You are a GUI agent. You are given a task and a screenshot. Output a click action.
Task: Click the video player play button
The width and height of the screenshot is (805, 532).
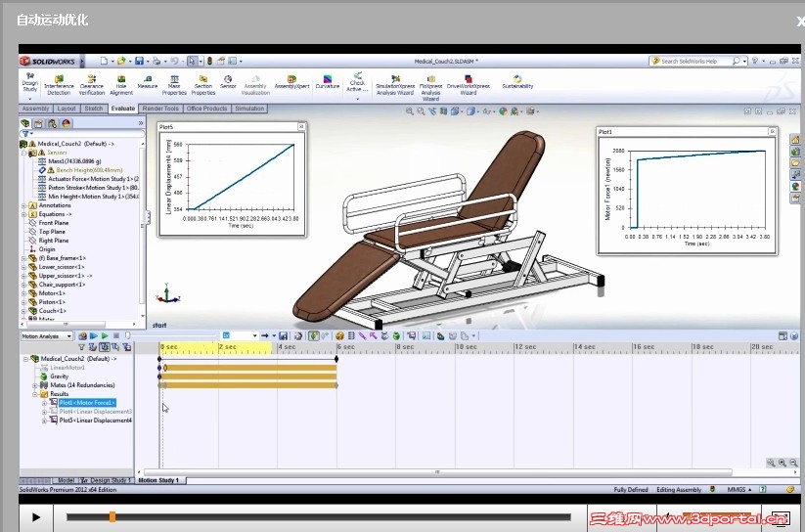36,517
